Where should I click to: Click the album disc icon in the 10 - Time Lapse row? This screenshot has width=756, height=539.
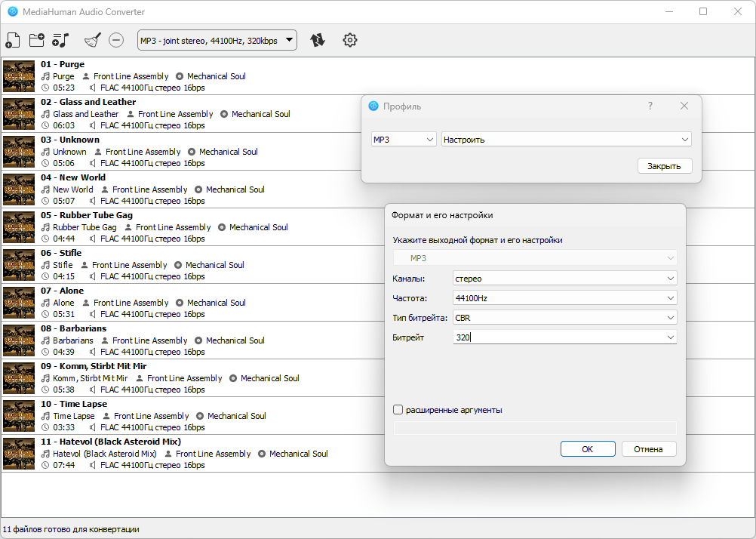click(200, 416)
